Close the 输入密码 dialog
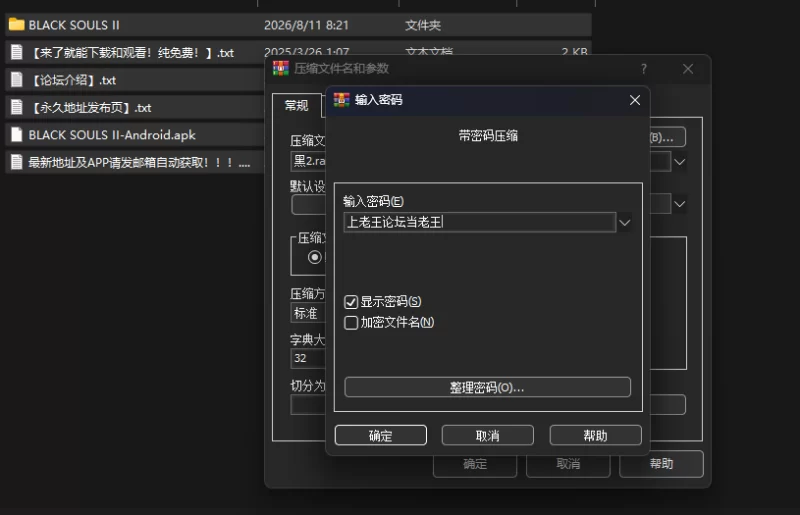The height and width of the screenshot is (515, 800). click(x=635, y=100)
